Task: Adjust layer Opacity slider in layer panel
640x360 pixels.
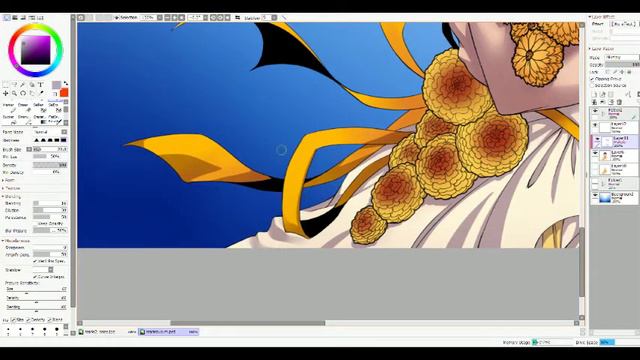Action: click(x=622, y=64)
